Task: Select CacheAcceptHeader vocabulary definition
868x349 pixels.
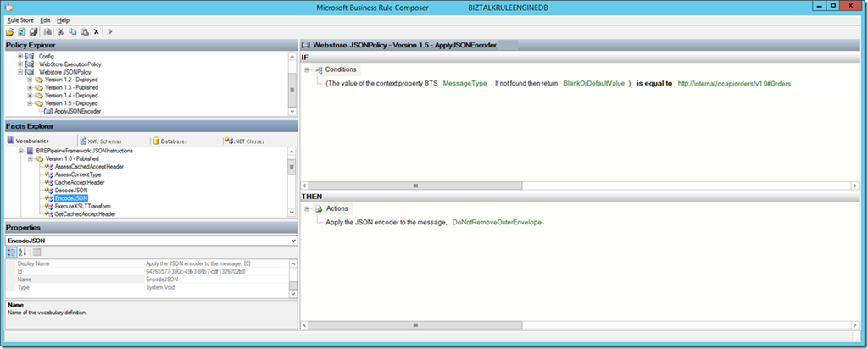Action: point(79,182)
